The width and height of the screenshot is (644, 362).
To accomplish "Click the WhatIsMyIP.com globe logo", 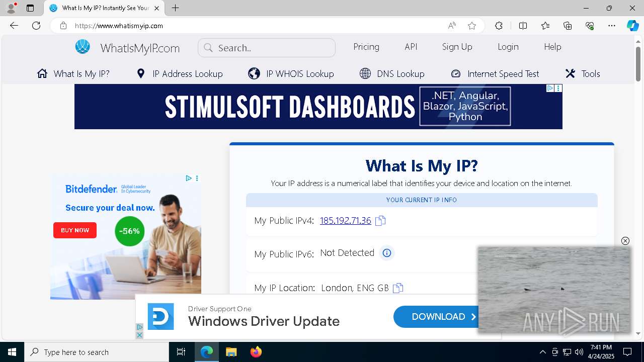I will (83, 47).
